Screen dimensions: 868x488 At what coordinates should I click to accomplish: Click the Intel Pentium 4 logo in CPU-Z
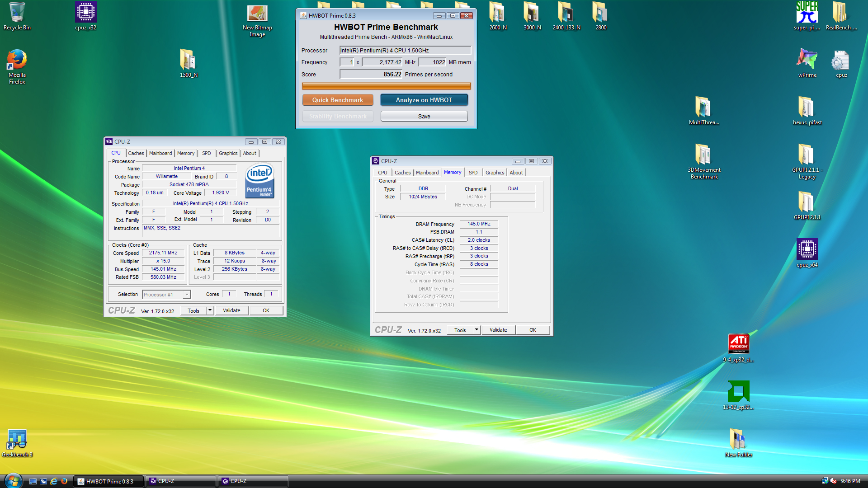point(260,181)
